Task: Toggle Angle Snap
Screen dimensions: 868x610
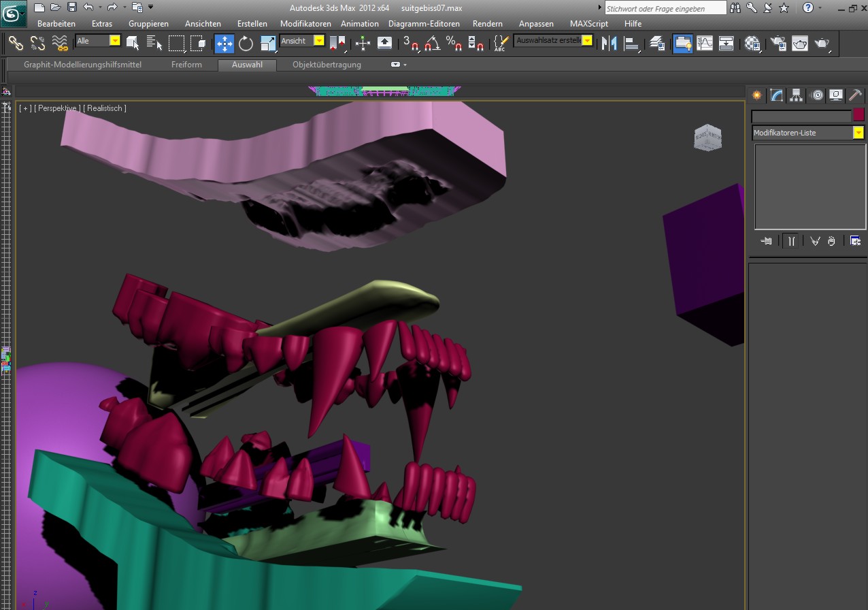Action: (432, 44)
